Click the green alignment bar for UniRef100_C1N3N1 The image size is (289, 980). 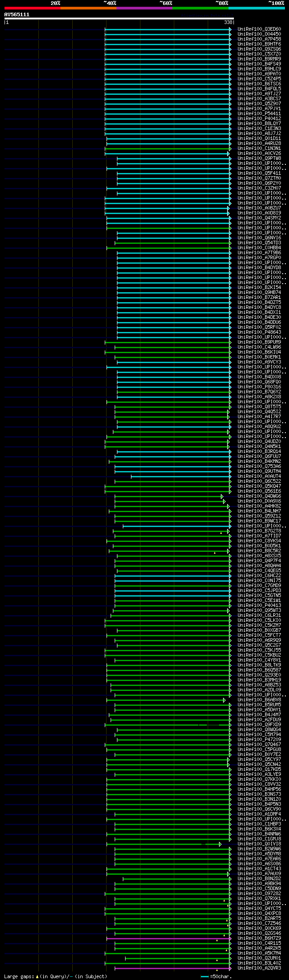click(x=168, y=149)
